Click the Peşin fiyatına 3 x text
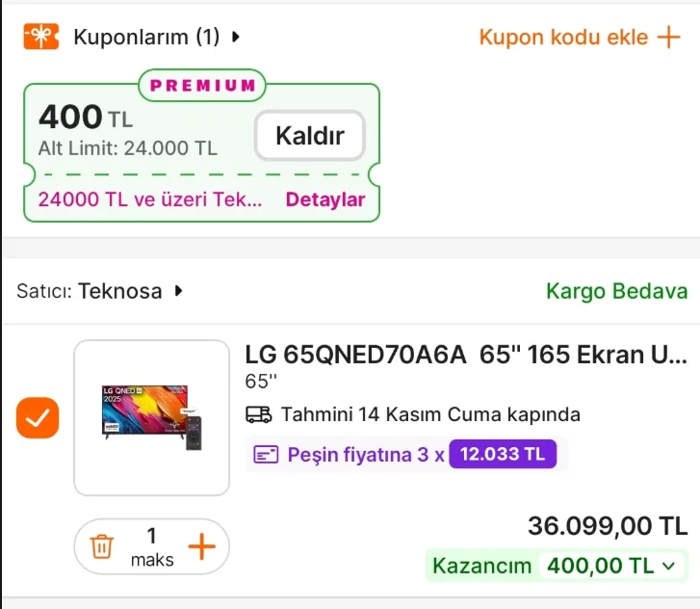The width and height of the screenshot is (700, 609). 366,455
